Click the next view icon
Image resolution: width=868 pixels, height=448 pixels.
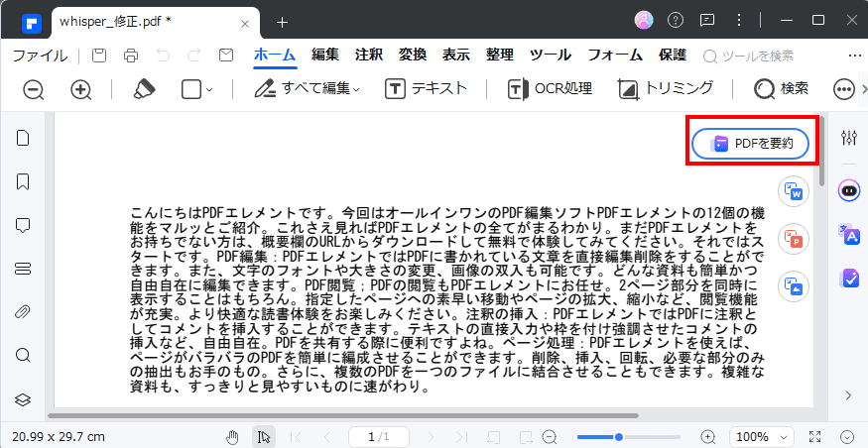526,437
